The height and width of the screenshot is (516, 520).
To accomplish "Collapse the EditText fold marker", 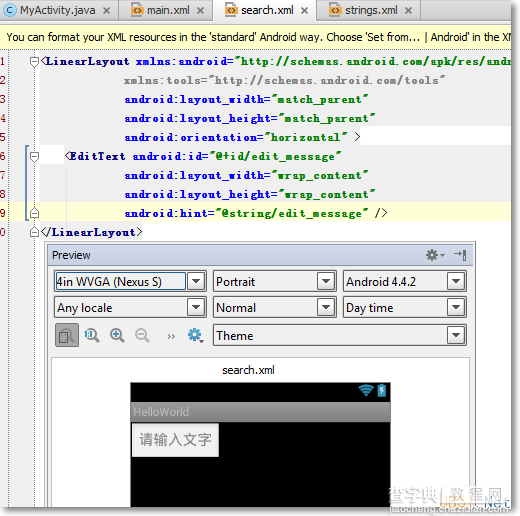I will [34, 156].
